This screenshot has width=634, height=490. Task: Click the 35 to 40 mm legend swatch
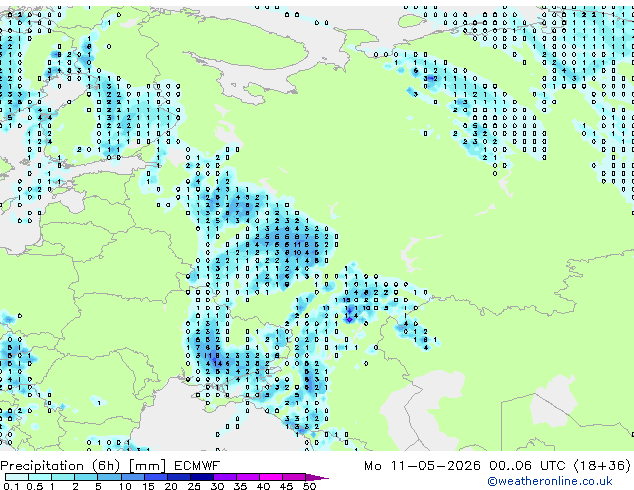point(248,477)
